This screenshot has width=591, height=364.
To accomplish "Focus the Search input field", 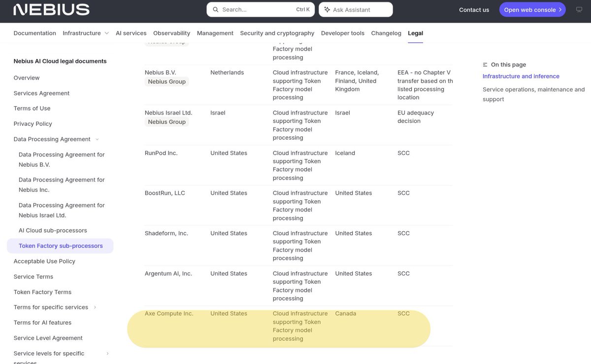I will pos(261,9).
